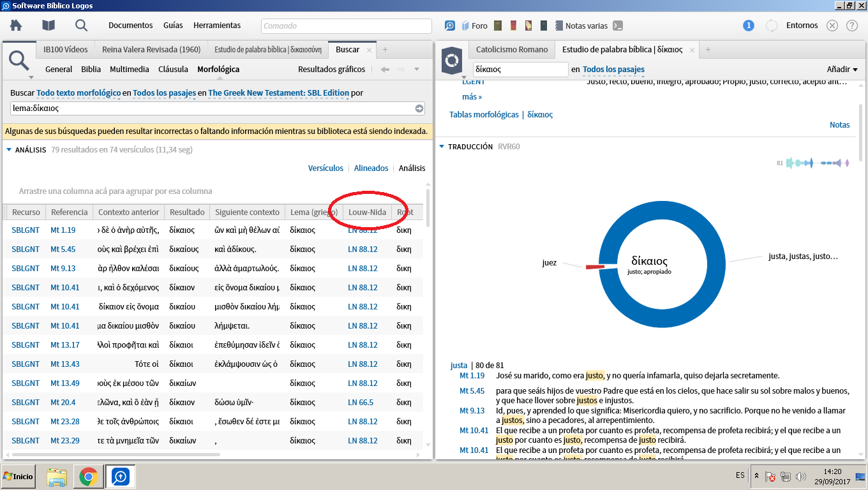
Task: Sort by the Referencia column header
Action: pyautogui.click(x=70, y=212)
